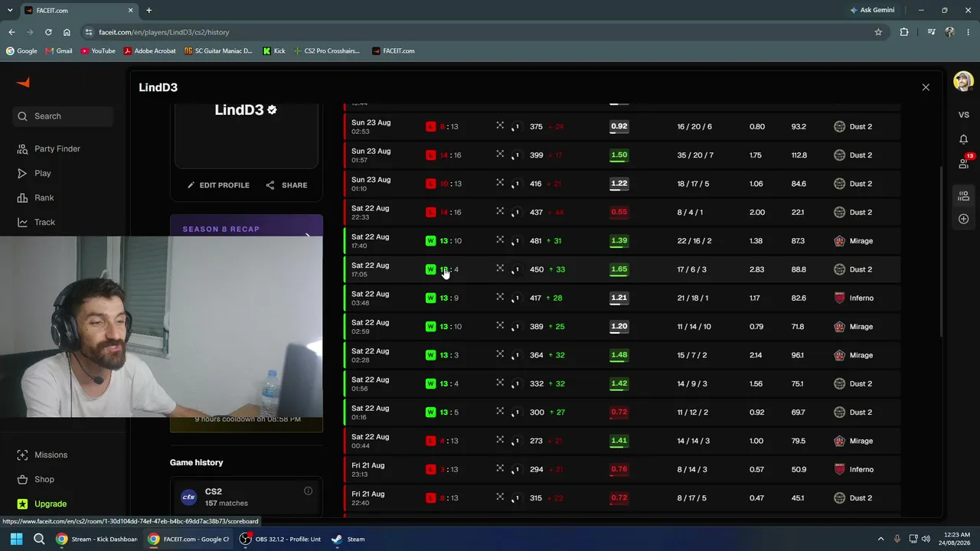Open Chrome media controls icon
980x551 pixels.
(x=931, y=32)
